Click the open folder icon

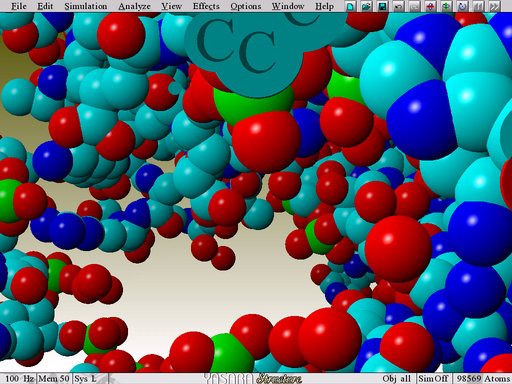tap(366, 6)
